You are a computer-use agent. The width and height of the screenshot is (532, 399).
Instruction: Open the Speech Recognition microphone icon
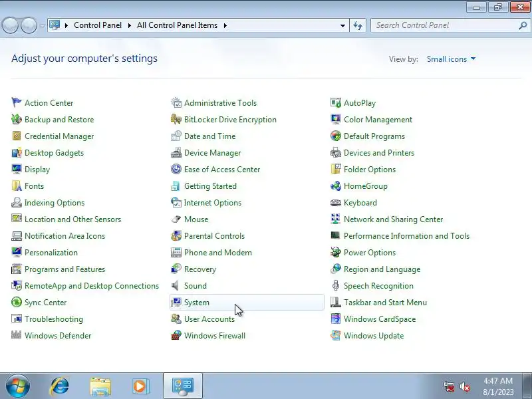point(336,285)
